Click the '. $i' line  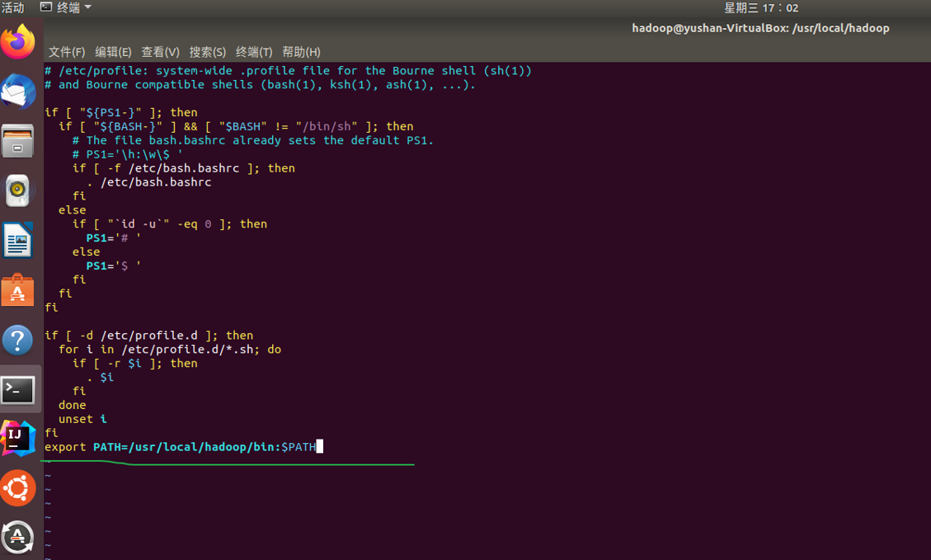pyautogui.click(x=100, y=378)
